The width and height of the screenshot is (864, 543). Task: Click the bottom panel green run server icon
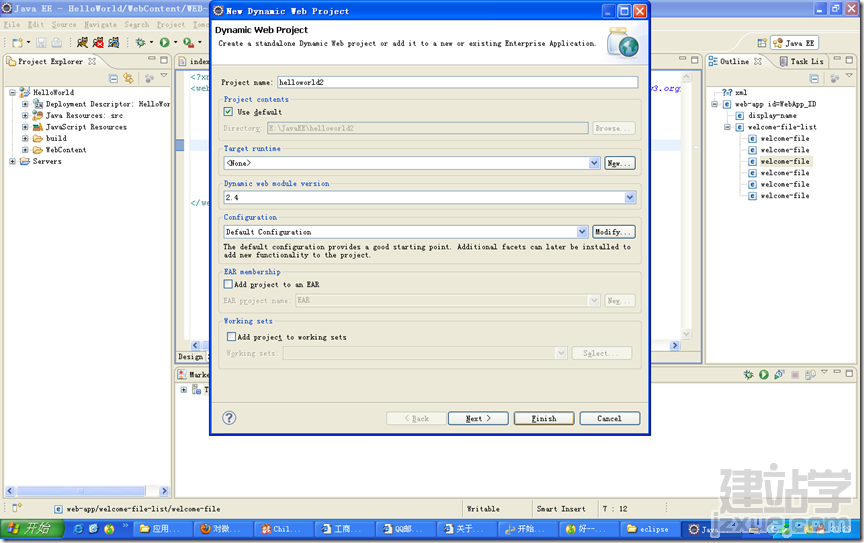(x=764, y=375)
